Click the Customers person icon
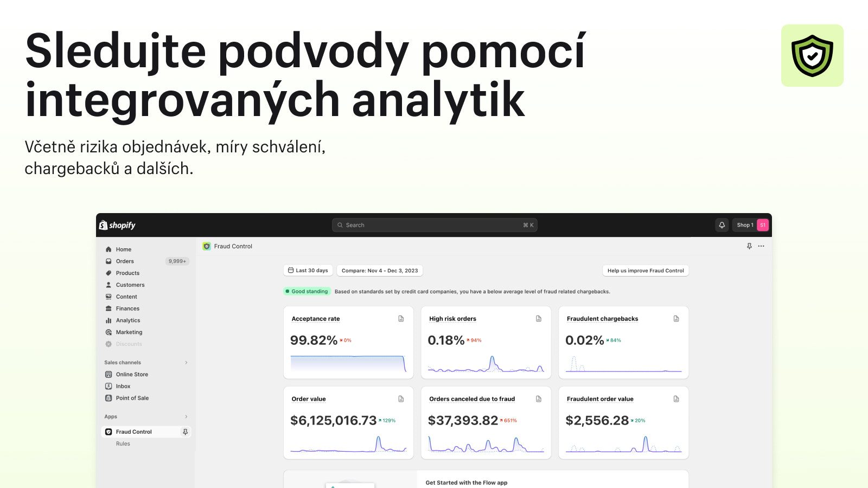 tap(108, 285)
